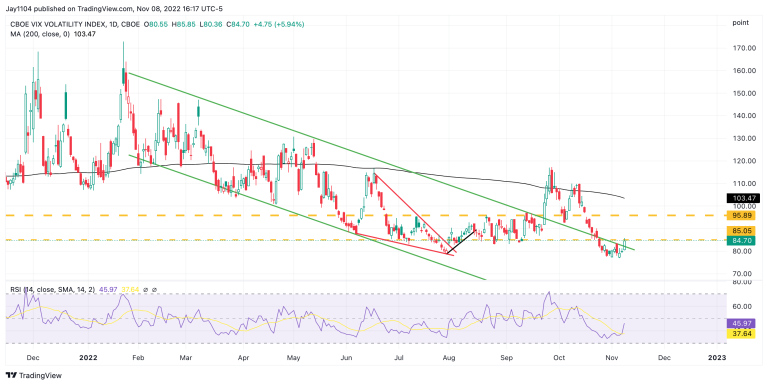Viewport: 768px width, 385px height.
Task: Click the 130.00 price axis label
Action: [743, 138]
